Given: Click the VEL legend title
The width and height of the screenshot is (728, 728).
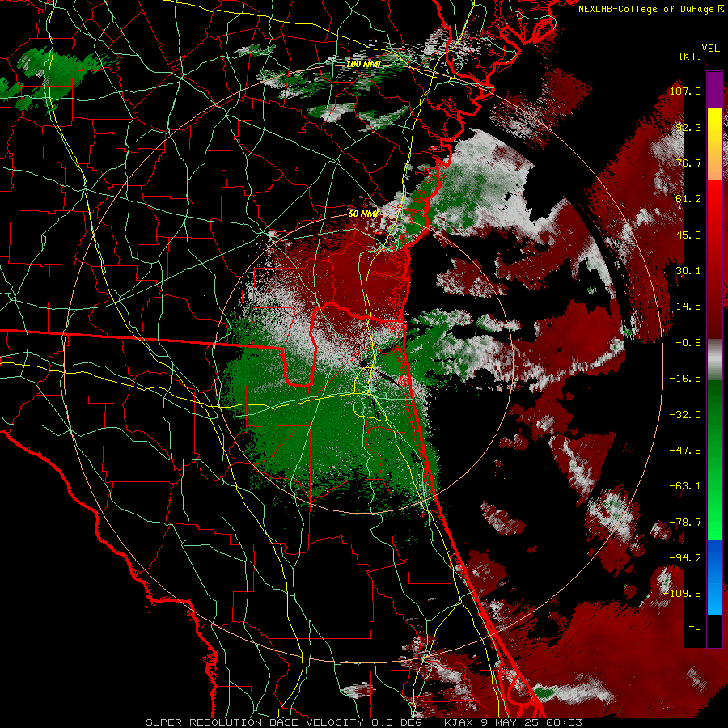Looking at the screenshot, I should [710, 49].
